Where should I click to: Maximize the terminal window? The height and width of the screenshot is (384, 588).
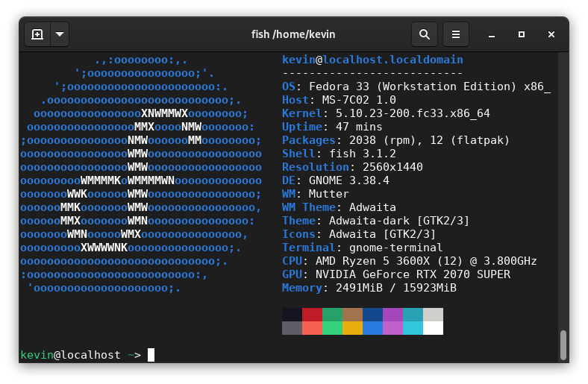tap(522, 34)
